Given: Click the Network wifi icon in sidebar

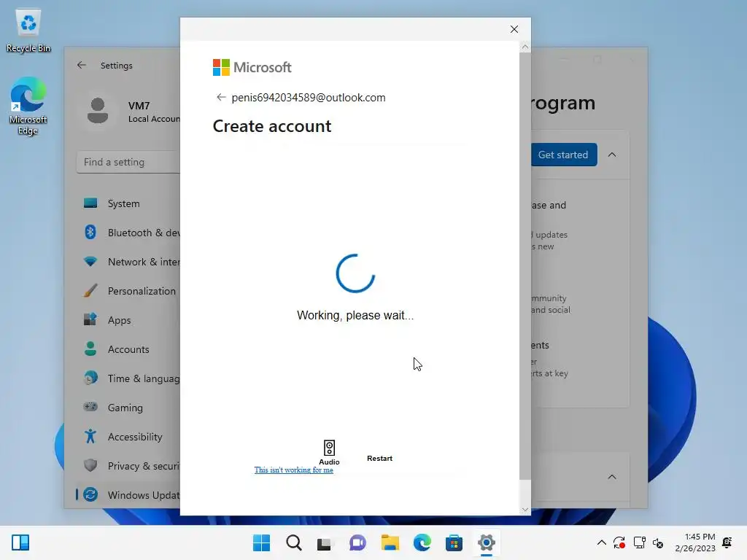Looking at the screenshot, I should coord(90,262).
